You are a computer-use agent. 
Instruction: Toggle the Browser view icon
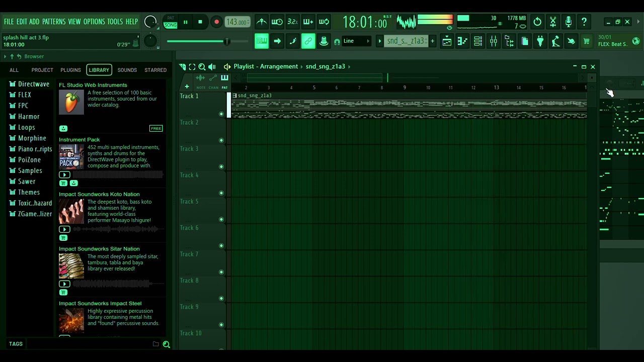509,41
